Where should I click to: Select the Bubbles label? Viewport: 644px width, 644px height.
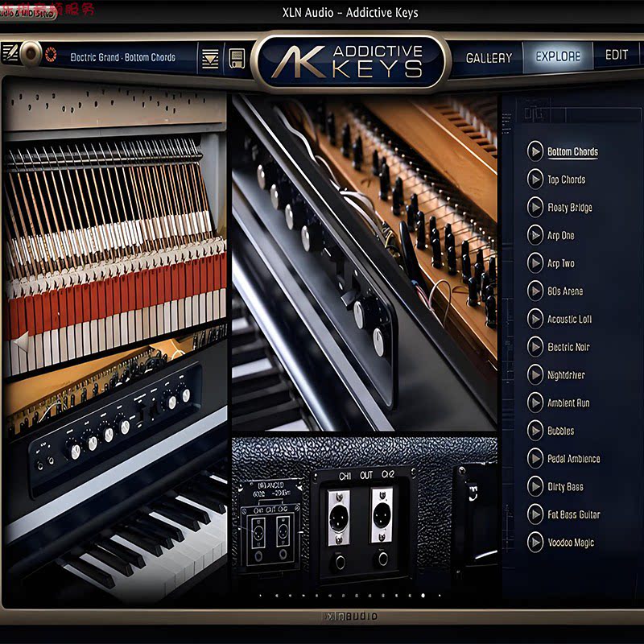[560, 431]
